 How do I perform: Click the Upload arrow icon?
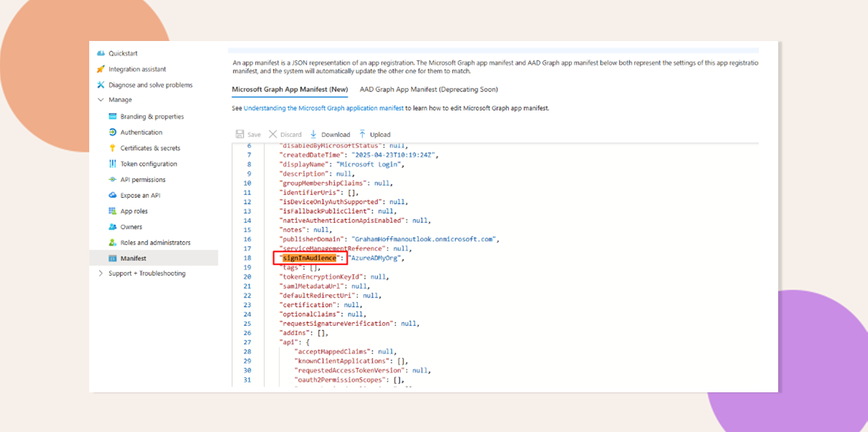click(363, 134)
